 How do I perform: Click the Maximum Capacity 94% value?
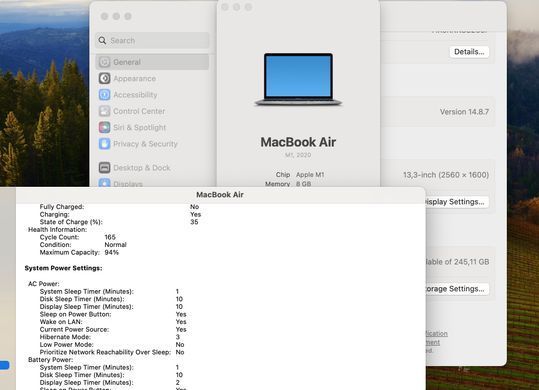(x=112, y=252)
